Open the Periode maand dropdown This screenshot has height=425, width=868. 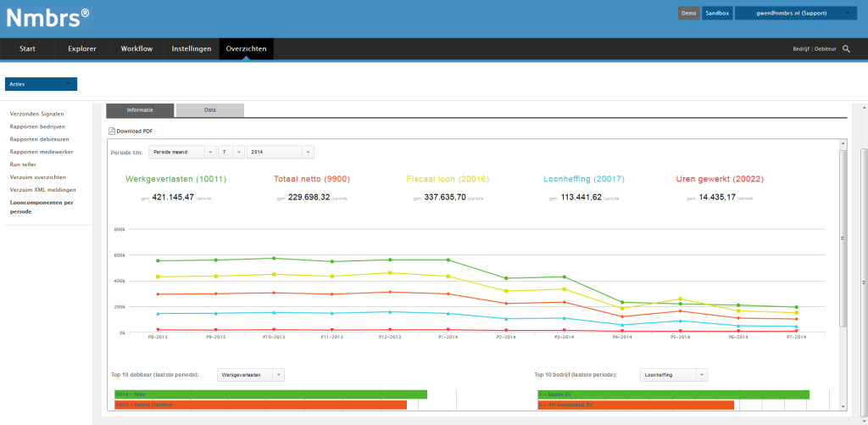182,152
